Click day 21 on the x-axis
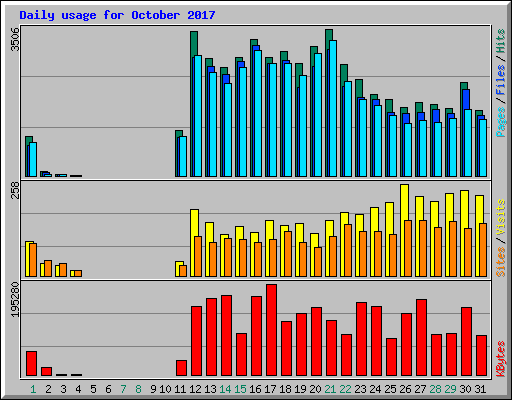 (330, 389)
